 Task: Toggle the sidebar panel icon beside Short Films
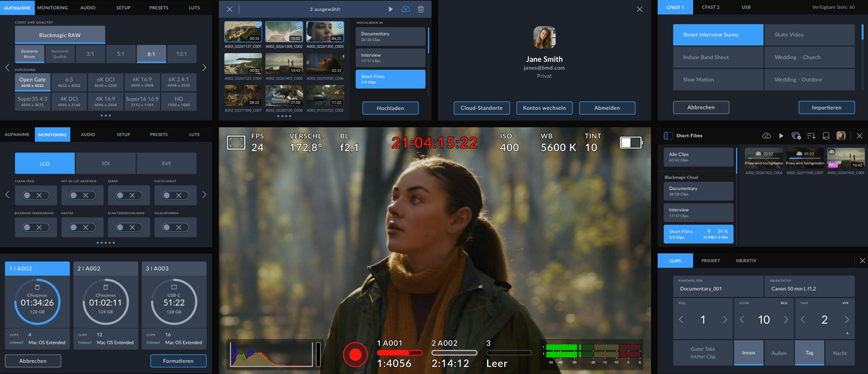click(668, 136)
